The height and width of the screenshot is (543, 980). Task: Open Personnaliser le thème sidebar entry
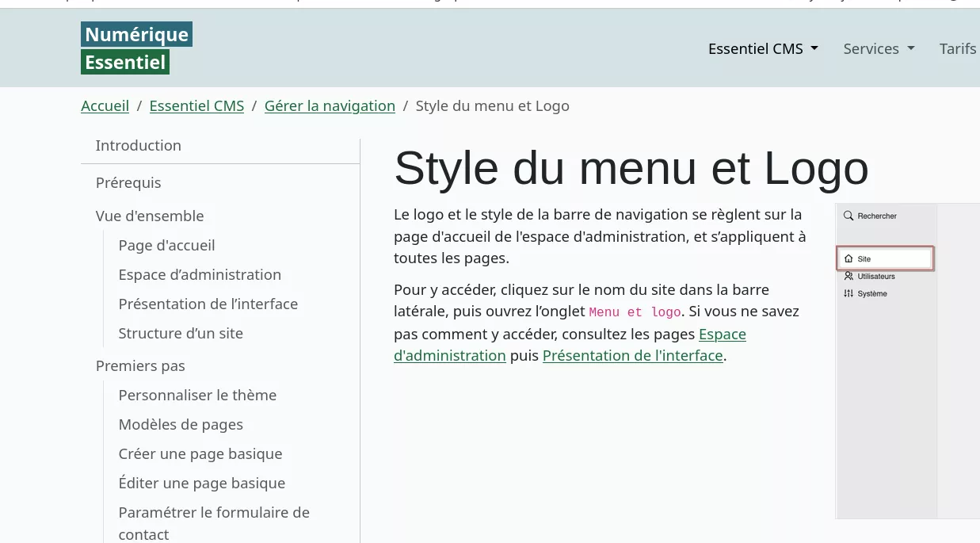[x=197, y=395]
